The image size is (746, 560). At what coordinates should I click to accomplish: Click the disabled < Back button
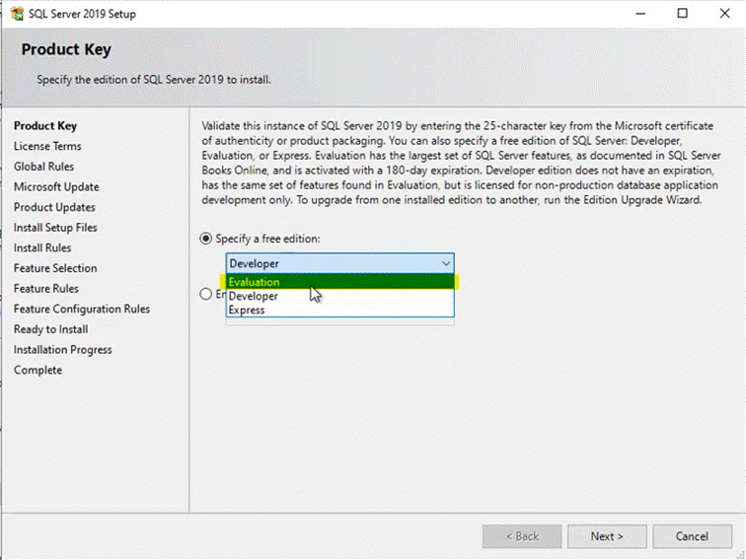(522, 536)
